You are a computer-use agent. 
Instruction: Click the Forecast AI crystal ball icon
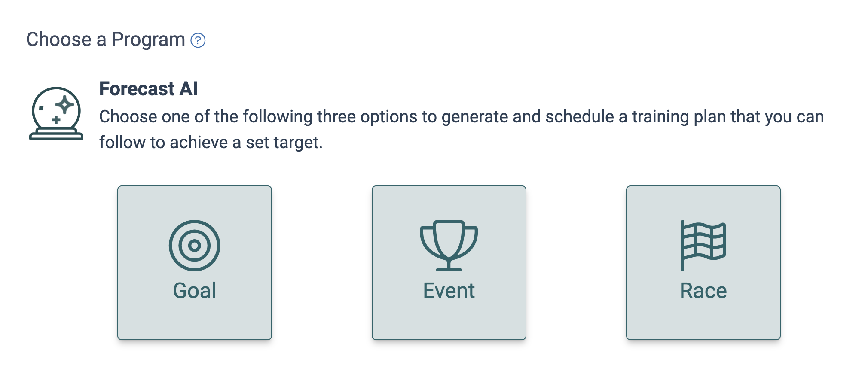56,113
